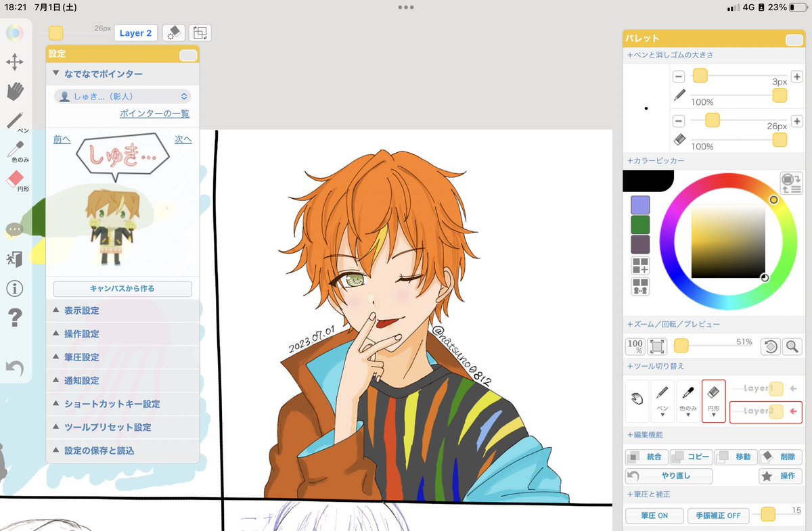The height and width of the screenshot is (531, 812).
Task: Click the crop transform icon in top bar
Action: point(200,32)
